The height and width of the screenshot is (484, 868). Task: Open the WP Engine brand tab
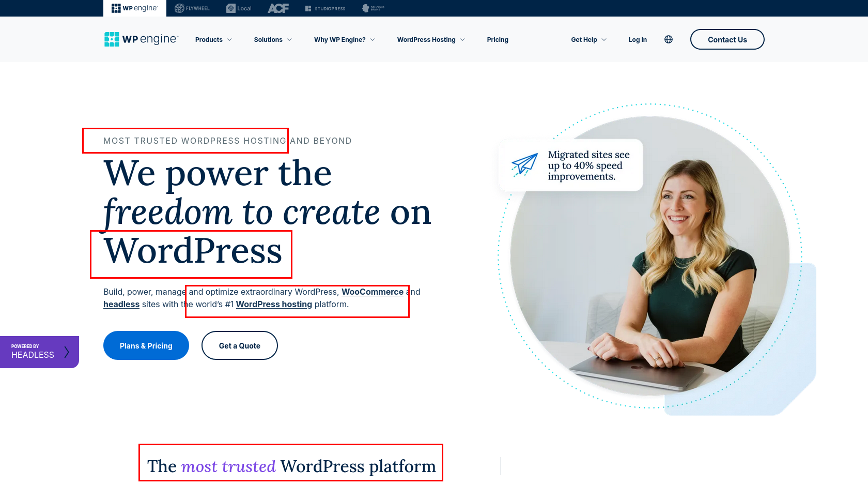point(134,8)
